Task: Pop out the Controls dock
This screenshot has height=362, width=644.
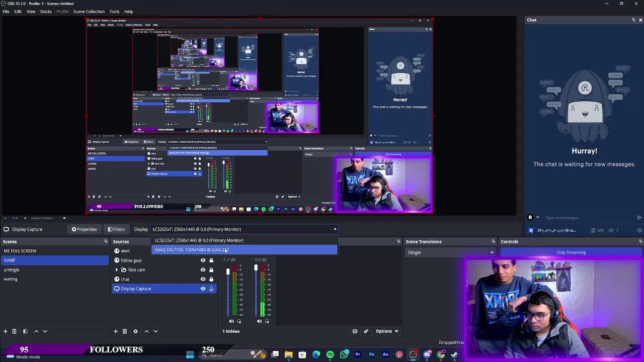Action: coord(640,242)
